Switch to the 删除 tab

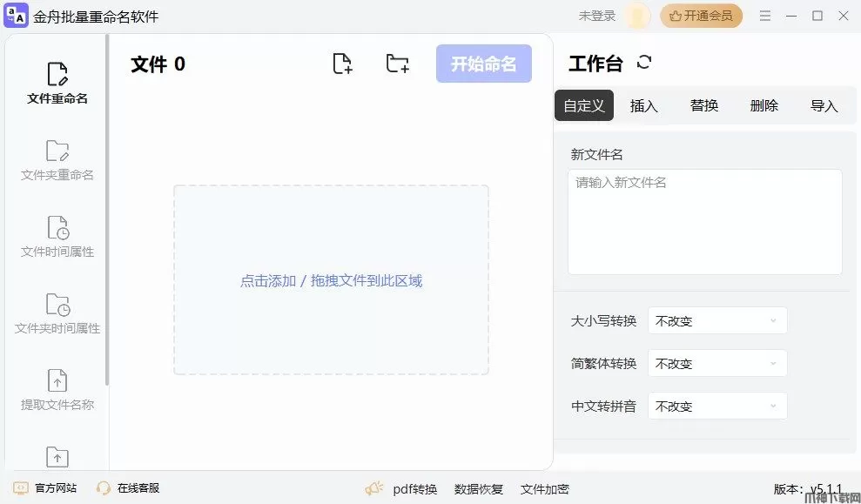tap(763, 105)
